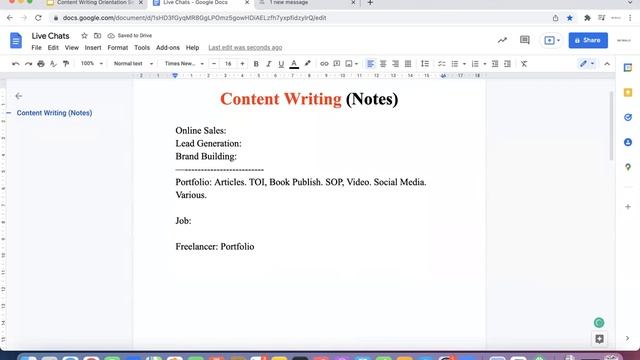The height and width of the screenshot is (360, 640).
Task: Open the text color picker
Action: (x=294, y=64)
